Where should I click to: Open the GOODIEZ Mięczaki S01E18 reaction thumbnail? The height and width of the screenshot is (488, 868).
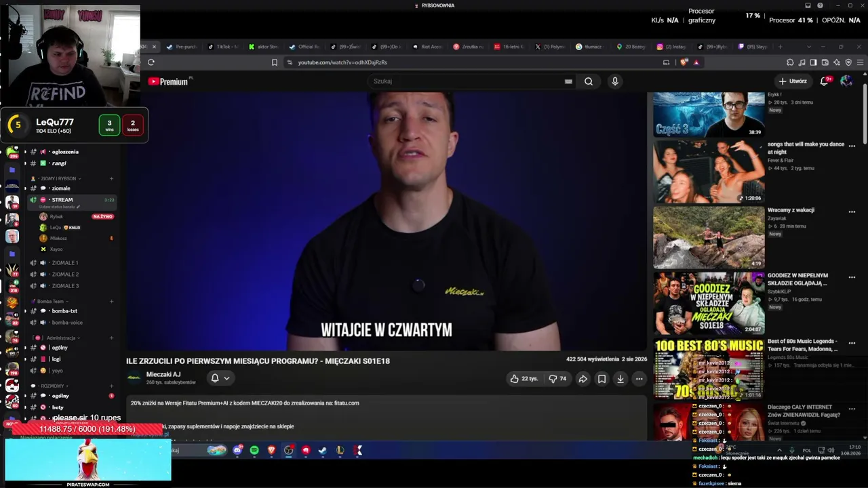(709, 303)
